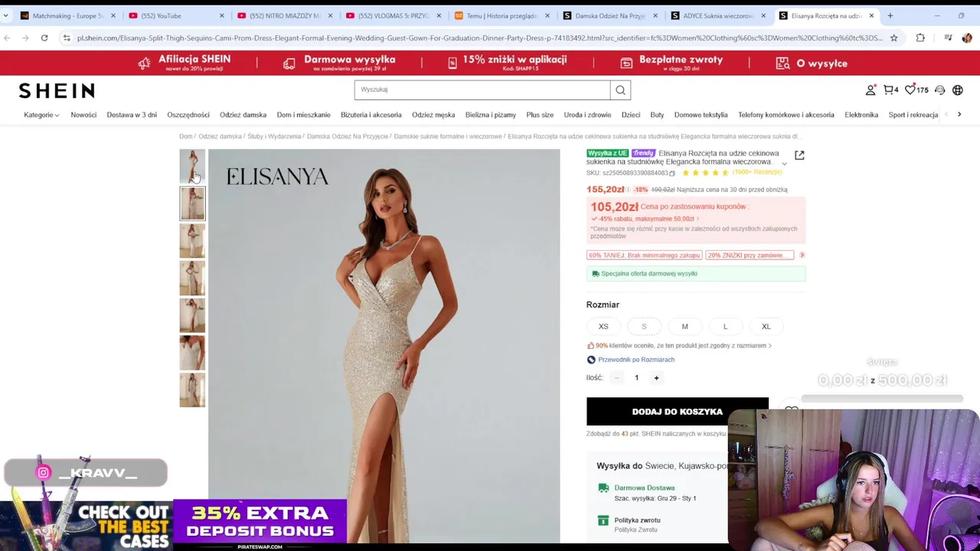This screenshot has height=551, width=980.
Task: Close the YouTube tab
Action: click(222, 15)
